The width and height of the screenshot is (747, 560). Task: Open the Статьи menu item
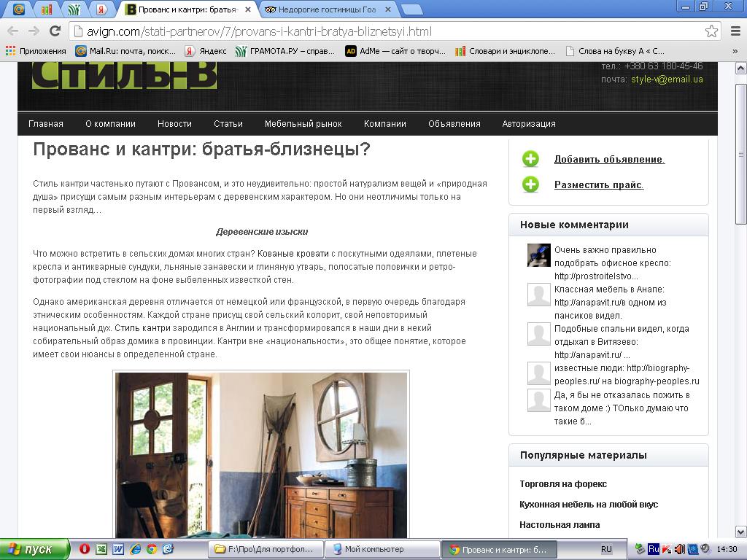[x=228, y=124]
